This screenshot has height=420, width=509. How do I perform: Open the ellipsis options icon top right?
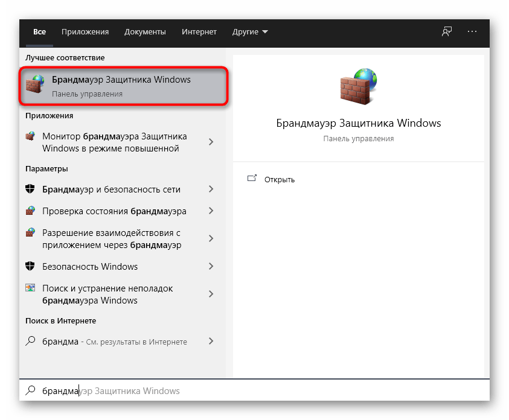471,32
